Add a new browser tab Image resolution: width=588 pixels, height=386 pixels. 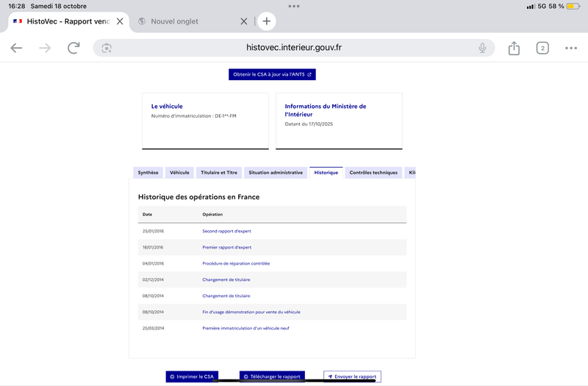coord(267,21)
